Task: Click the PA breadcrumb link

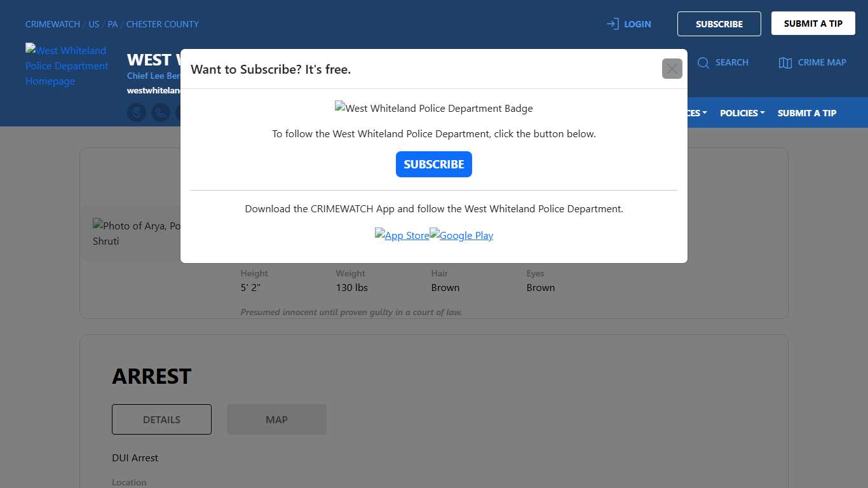Action: 112,24
